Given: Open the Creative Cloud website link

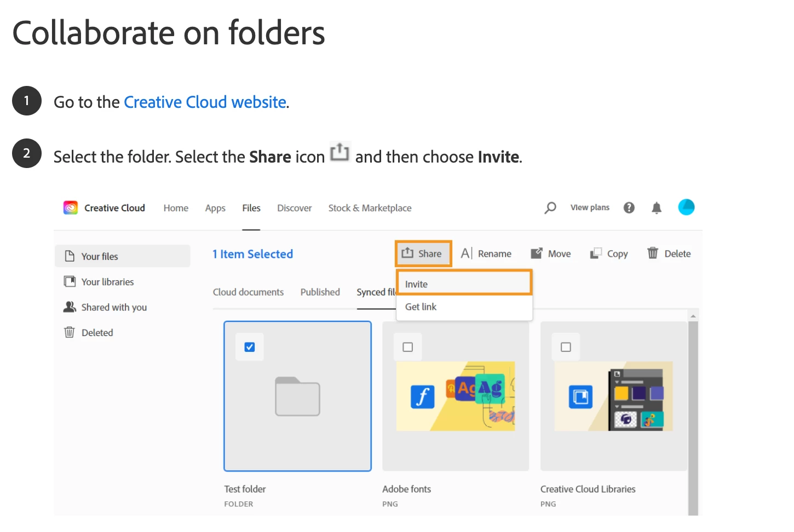Looking at the screenshot, I should 205,102.
